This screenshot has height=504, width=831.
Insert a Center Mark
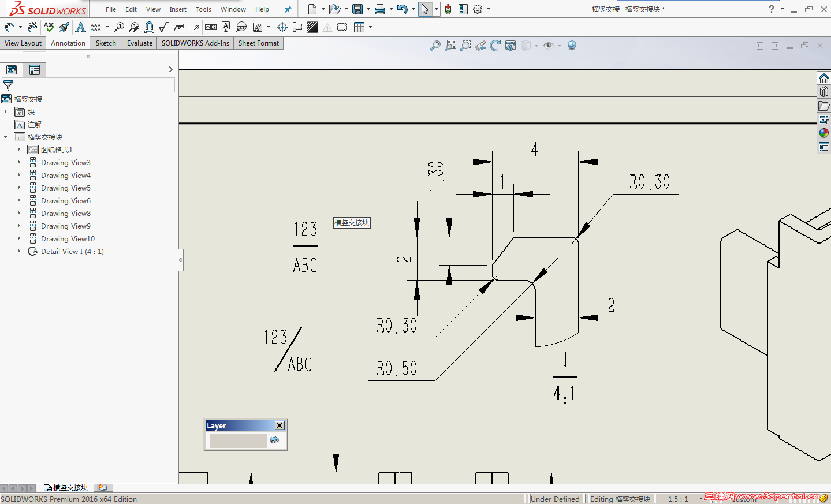tap(282, 27)
